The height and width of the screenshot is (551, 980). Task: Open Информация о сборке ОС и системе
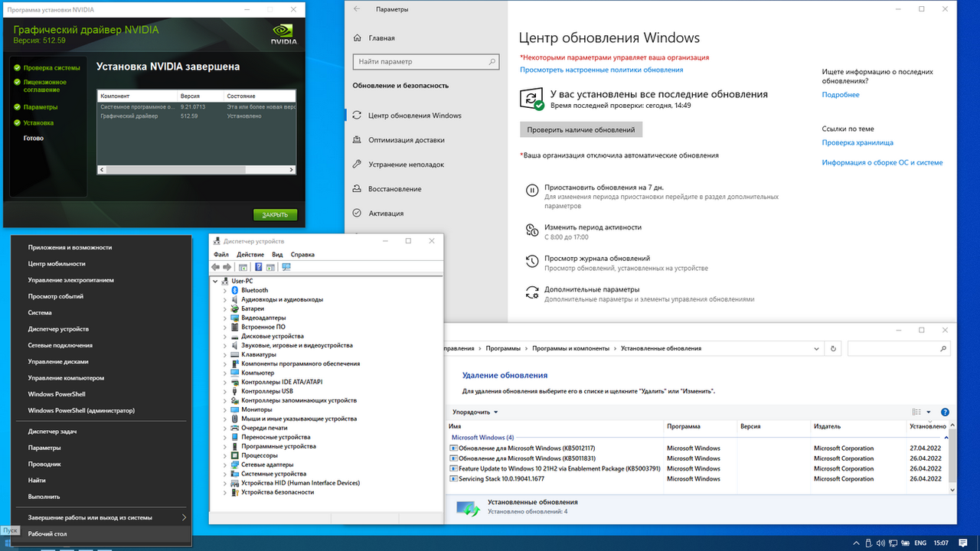(x=883, y=162)
